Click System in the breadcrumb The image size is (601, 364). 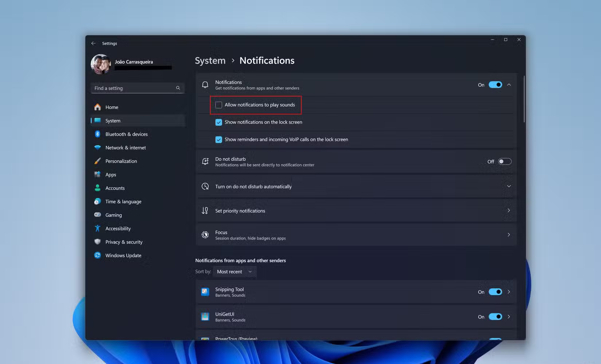210,60
